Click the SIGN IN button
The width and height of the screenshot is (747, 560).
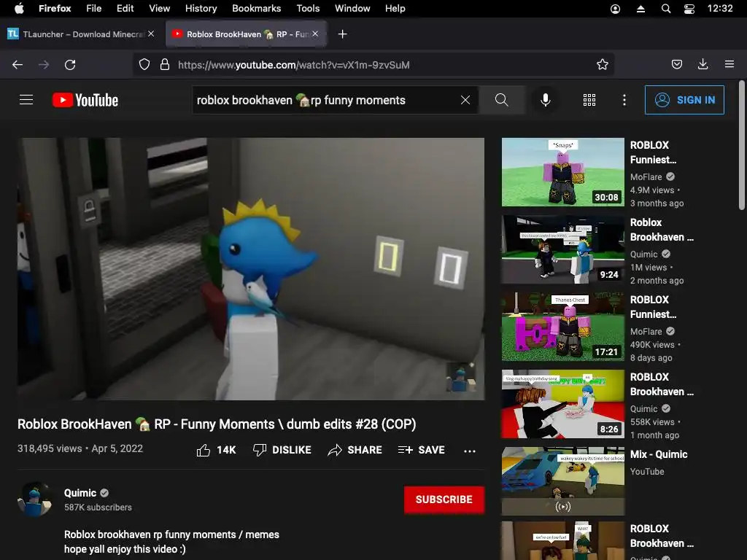point(684,100)
